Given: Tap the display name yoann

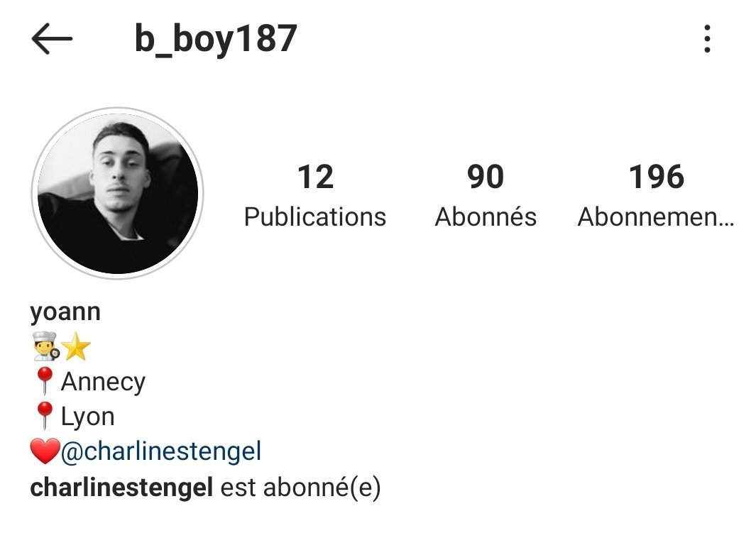Looking at the screenshot, I should (65, 312).
